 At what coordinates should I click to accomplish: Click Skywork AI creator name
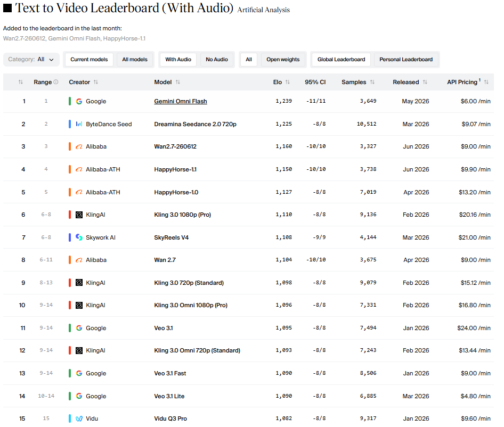tap(101, 237)
